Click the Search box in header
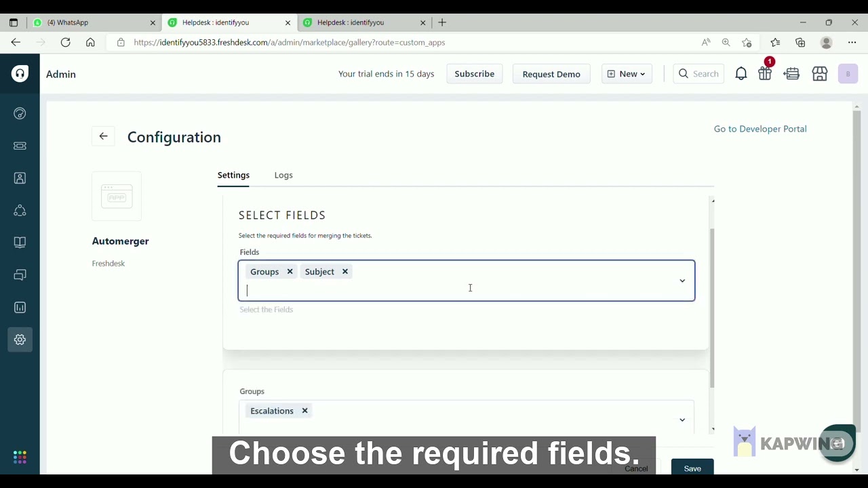 [698, 74]
